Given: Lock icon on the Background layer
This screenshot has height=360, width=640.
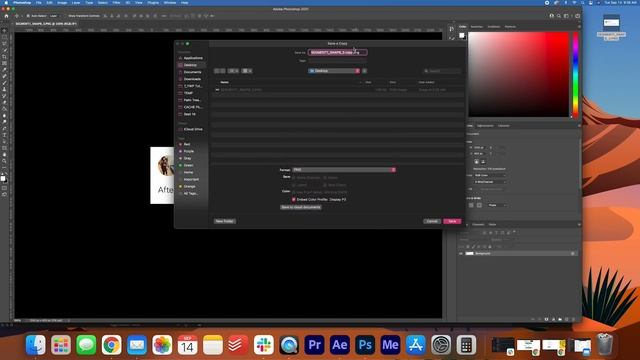Looking at the screenshot, I should point(573,253).
